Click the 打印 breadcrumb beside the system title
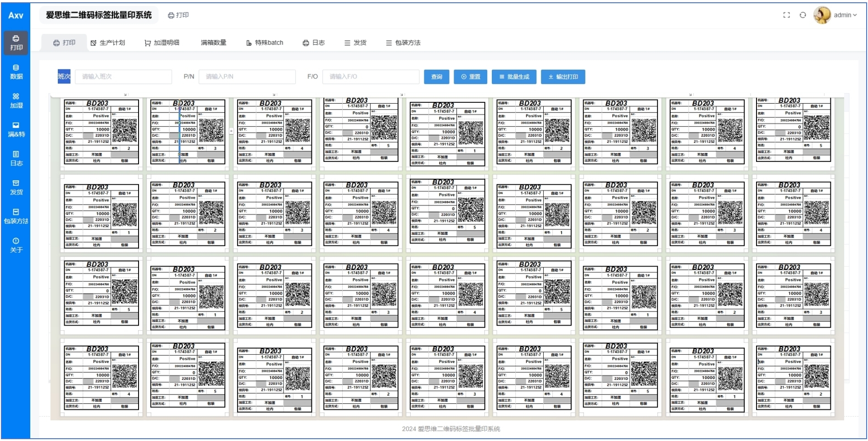Screen dimensions: 868x441 click(178, 15)
